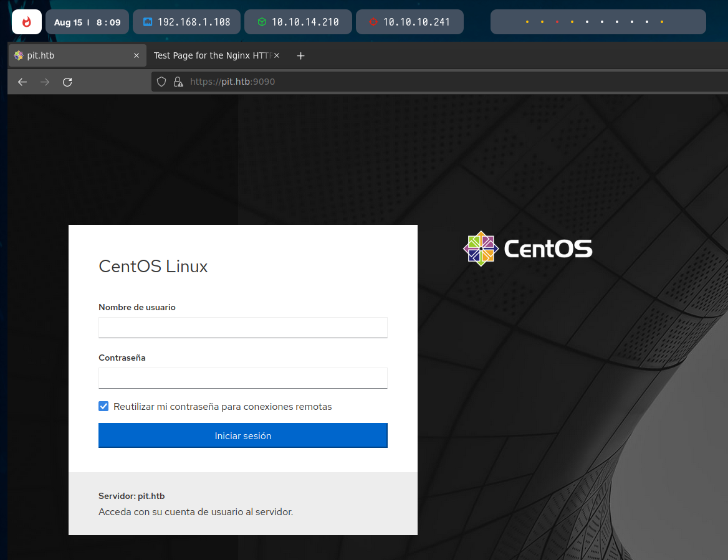Uncheck Reutilizar mi contraseña checkbox
The height and width of the screenshot is (560, 728).
point(103,406)
